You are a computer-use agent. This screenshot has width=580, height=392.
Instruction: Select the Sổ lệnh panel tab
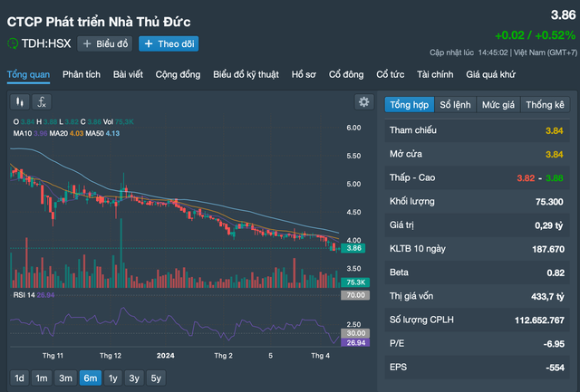coord(456,105)
